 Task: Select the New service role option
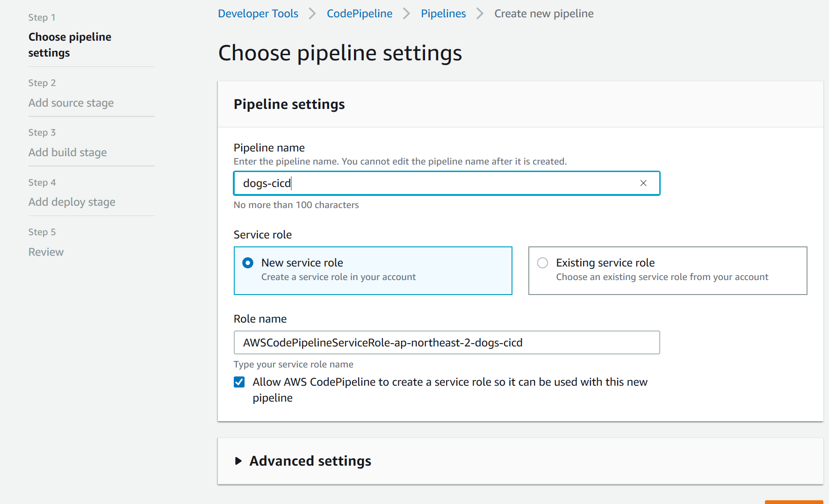(248, 263)
